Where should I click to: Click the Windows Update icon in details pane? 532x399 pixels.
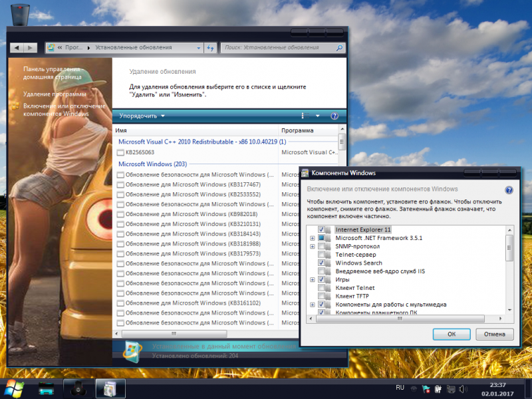132,351
